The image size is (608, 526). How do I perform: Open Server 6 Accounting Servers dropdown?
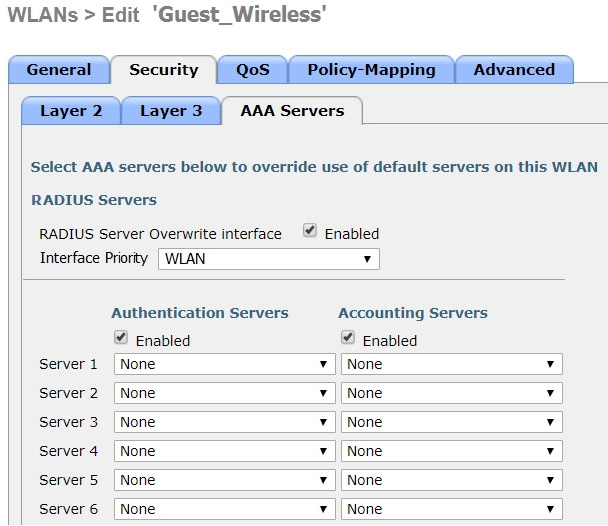(x=451, y=510)
